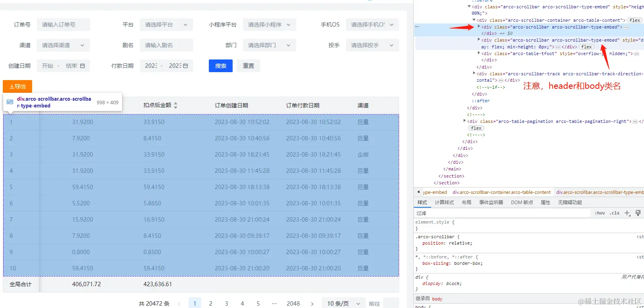The height and width of the screenshot is (308, 644).
Task: Open the 渠道 filter dropdown
Action: pyautogui.click(x=63, y=45)
